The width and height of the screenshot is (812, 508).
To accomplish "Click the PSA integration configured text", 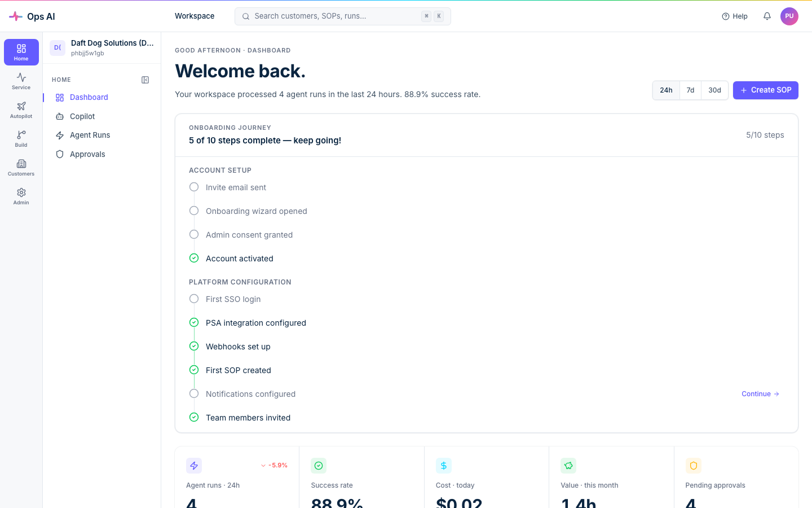I will (256, 323).
